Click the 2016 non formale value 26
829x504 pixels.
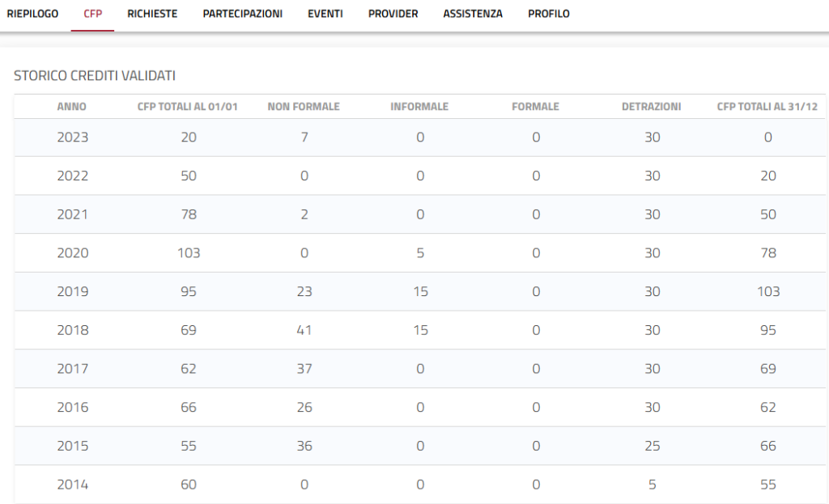click(x=304, y=407)
